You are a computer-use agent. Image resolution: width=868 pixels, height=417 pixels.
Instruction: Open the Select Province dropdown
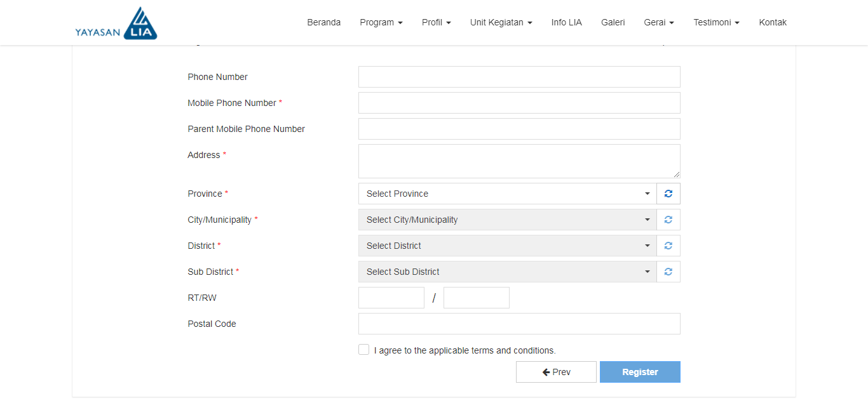pyautogui.click(x=507, y=194)
